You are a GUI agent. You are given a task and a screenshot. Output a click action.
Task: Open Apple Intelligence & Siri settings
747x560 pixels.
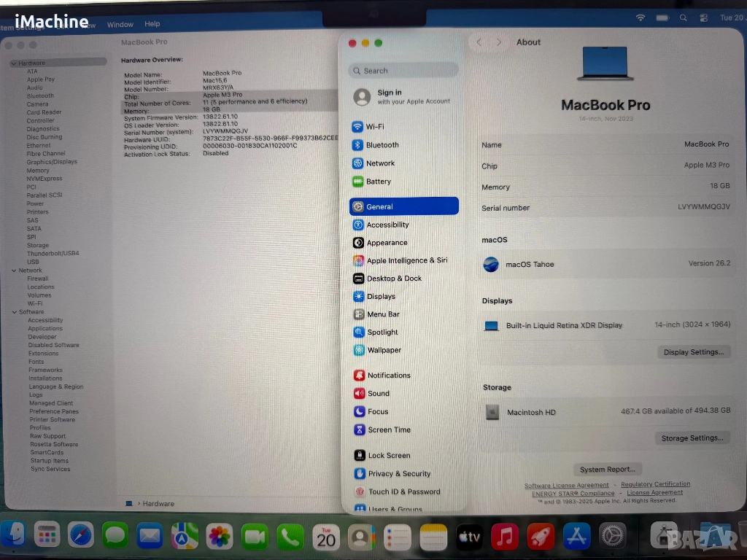click(406, 260)
